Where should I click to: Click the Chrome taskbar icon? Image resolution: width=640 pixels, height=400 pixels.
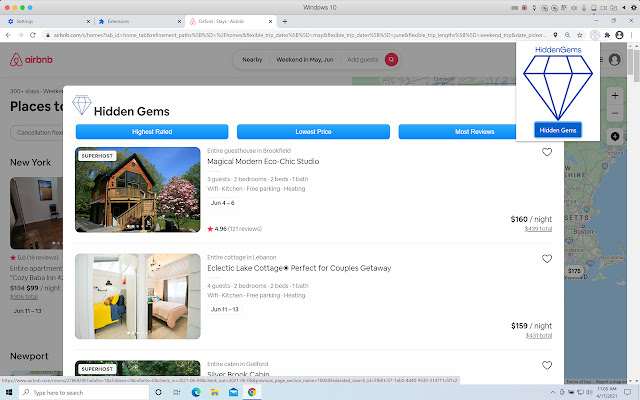252,392
